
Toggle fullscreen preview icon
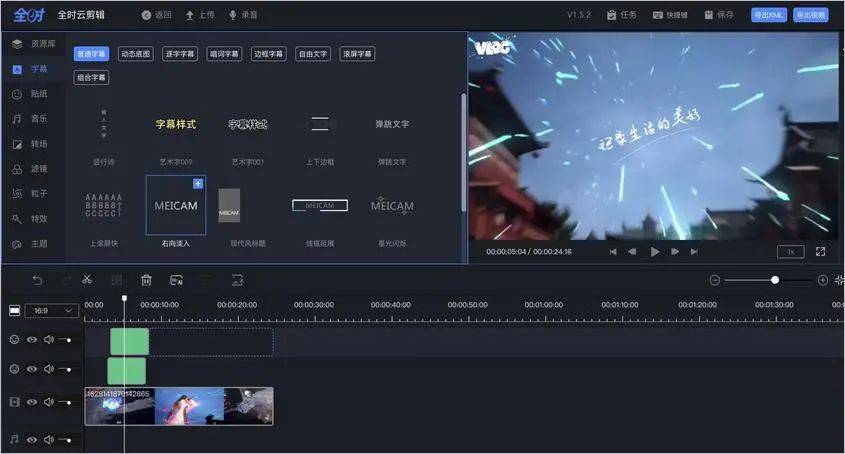pos(820,251)
